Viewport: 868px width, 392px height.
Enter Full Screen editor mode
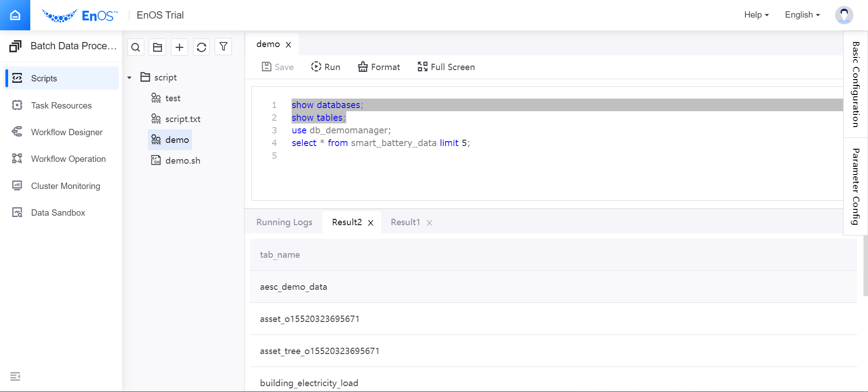click(x=446, y=67)
